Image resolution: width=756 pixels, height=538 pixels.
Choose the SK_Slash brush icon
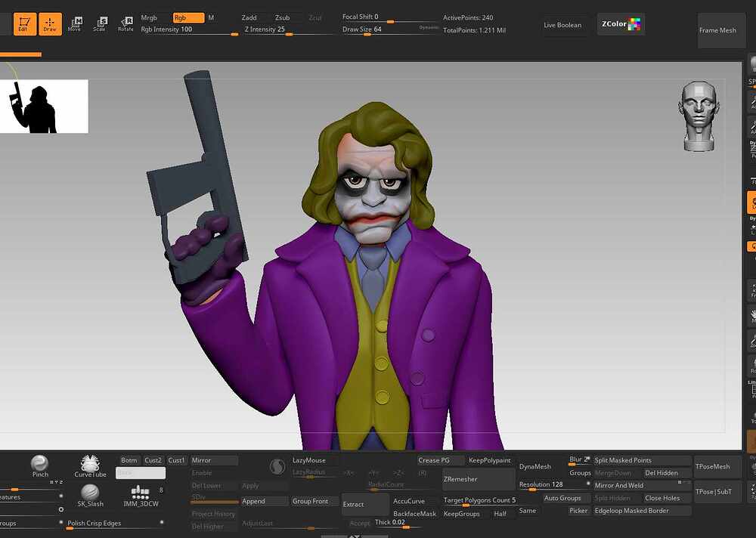(x=90, y=496)
